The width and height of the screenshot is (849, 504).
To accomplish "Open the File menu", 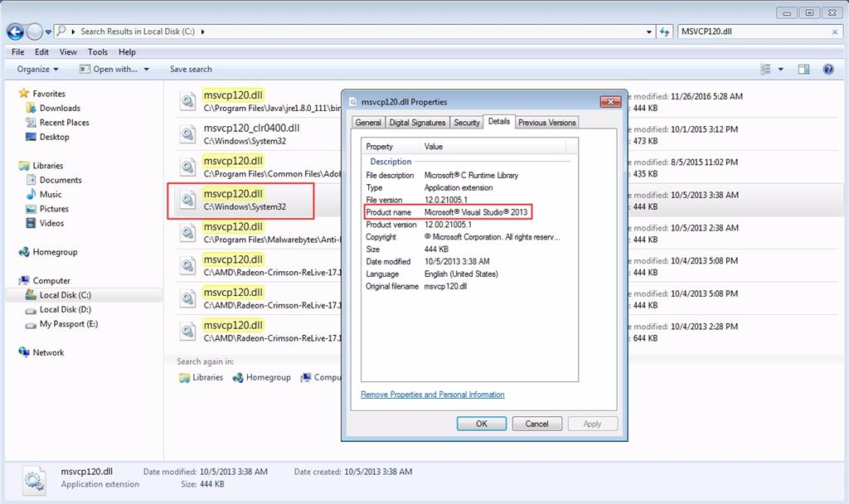I will tap(18, 52).
